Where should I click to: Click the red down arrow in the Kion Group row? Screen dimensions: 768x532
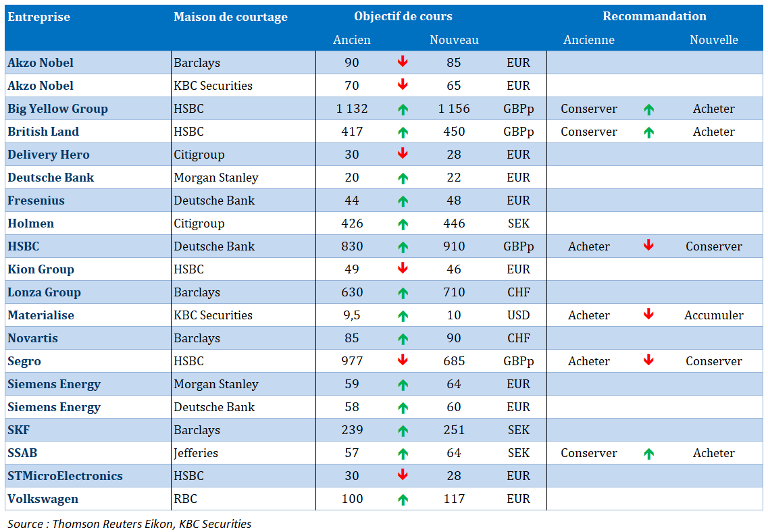[403, 268]
